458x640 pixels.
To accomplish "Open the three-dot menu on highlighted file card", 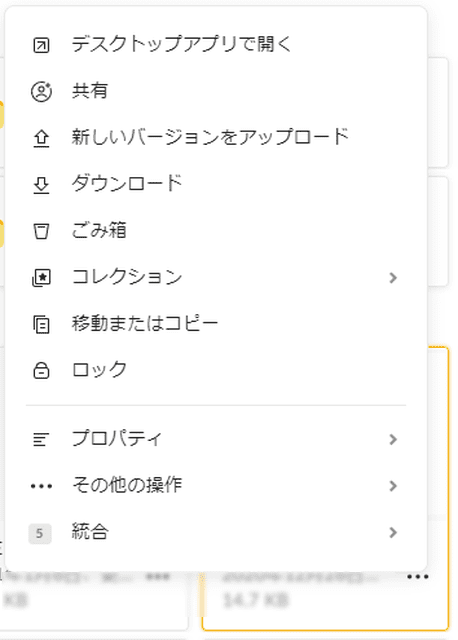I will [418, 577].
